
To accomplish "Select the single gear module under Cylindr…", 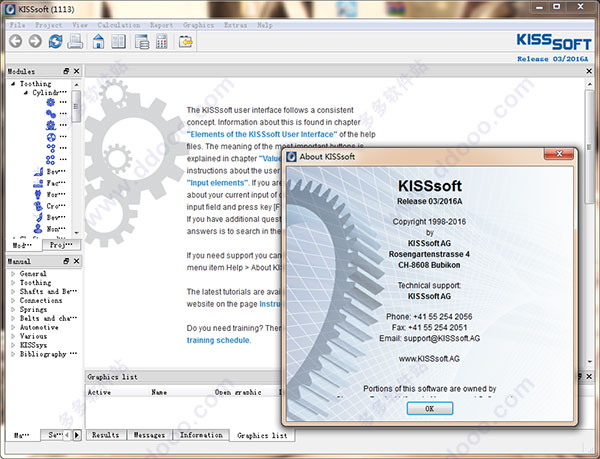I will point(51,102).
